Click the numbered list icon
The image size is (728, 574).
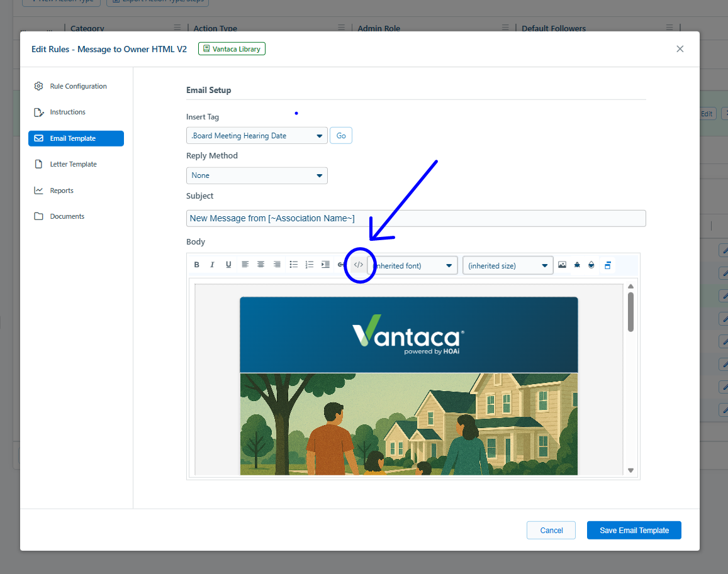309,265
